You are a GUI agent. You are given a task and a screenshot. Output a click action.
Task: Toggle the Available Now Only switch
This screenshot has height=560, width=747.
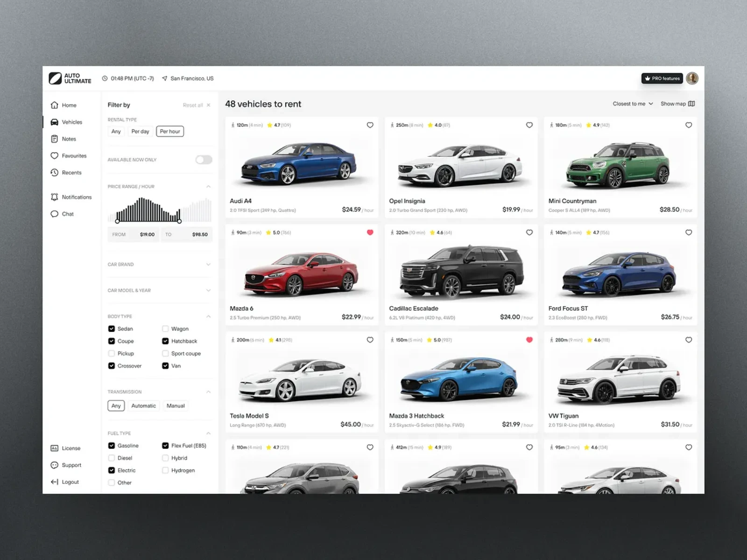[204, 160]
